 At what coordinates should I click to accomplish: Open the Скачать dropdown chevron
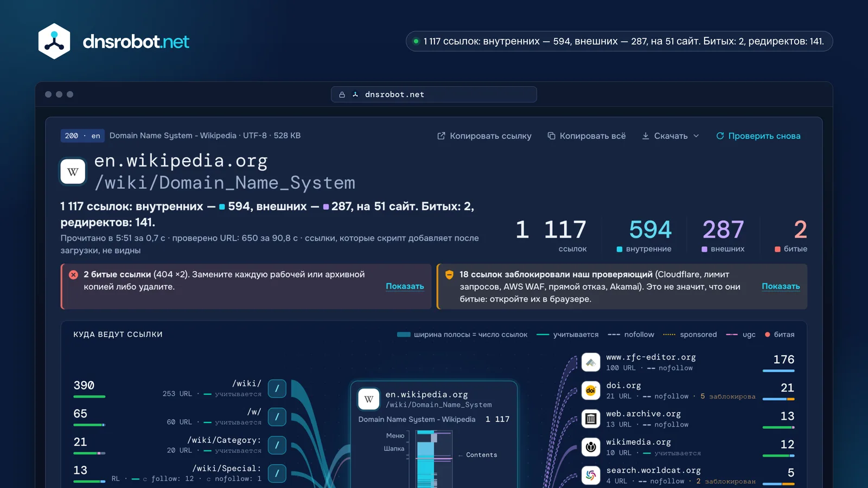[x=696, y=136]
